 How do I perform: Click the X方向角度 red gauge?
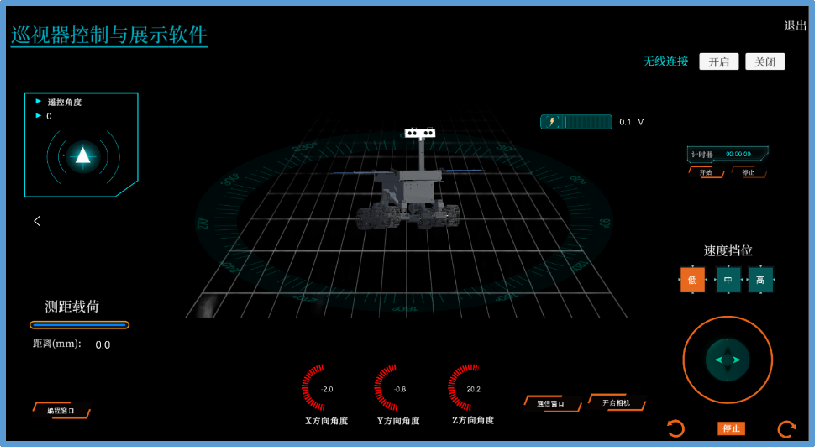pos(323,389)
